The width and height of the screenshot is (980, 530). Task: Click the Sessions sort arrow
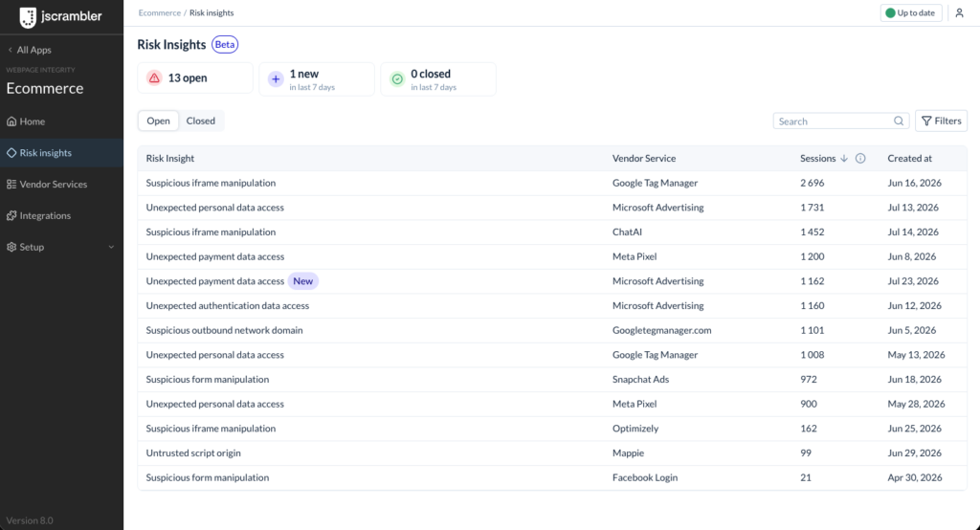tap(844, 158)
